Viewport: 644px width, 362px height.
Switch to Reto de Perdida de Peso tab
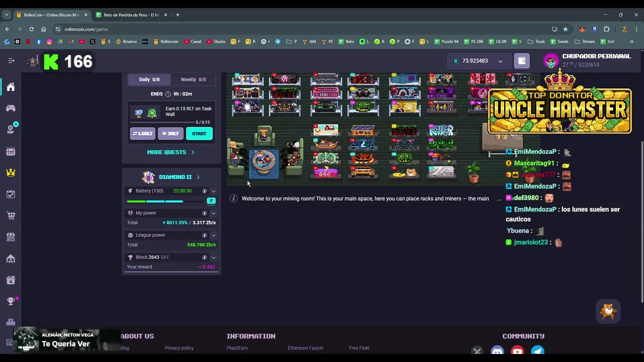coord(131,15)
